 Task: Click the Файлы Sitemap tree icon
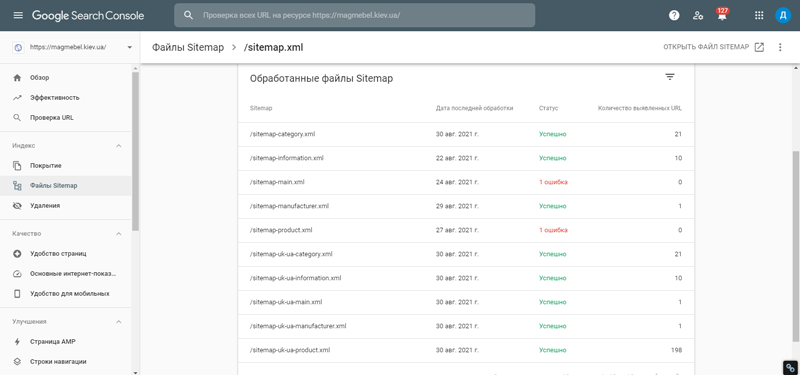pos(17,186)
